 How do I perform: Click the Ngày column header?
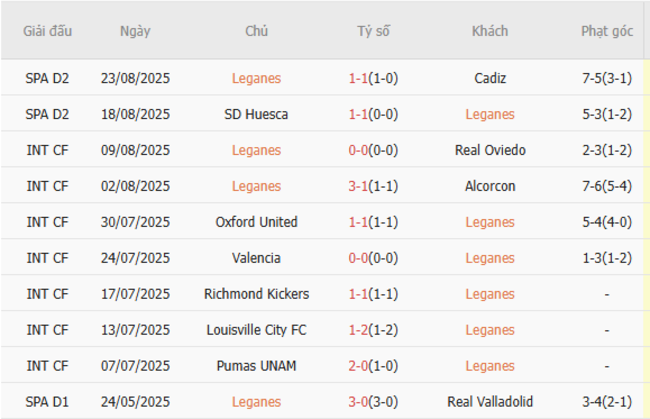click(x=135, y=31)
